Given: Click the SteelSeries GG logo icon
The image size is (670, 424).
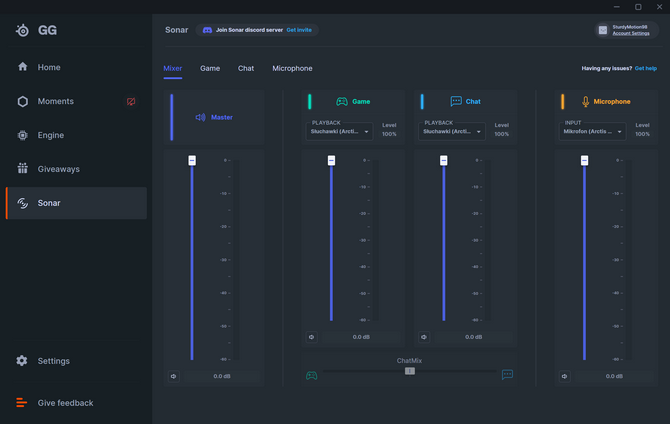Looking at the screenshot, I should pos(22,30).
